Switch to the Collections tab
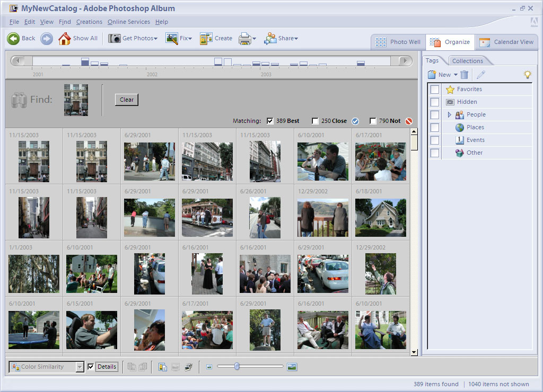 (x=467, y=61)
